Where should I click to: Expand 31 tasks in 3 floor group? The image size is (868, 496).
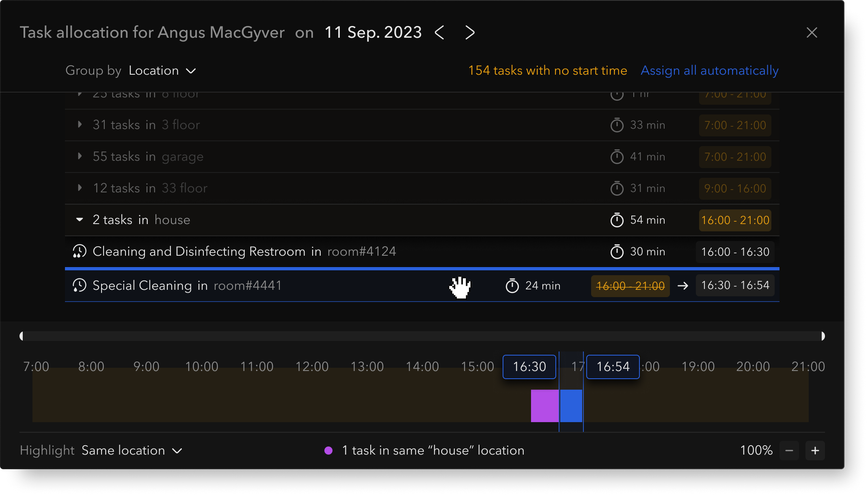[x=80, y=125]
